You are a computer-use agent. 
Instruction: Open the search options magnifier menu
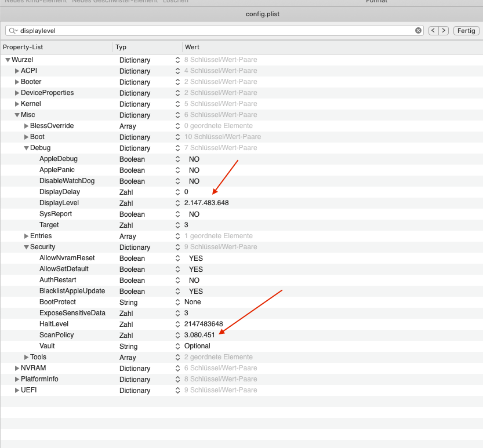click(x=13, y=31)
